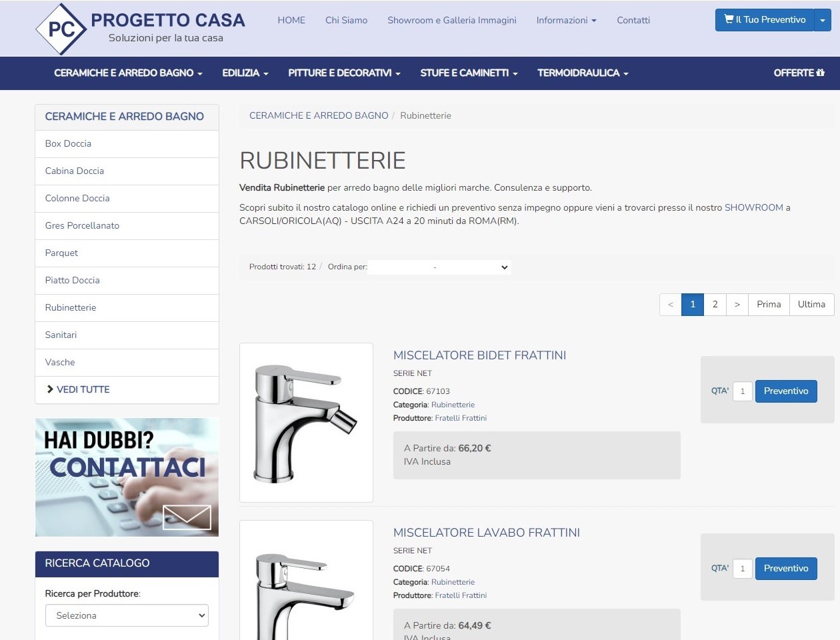Click Preventivo button for Miscelatore Lavabo
Viewport: 840px width, 640px height.
click(786, 569)
